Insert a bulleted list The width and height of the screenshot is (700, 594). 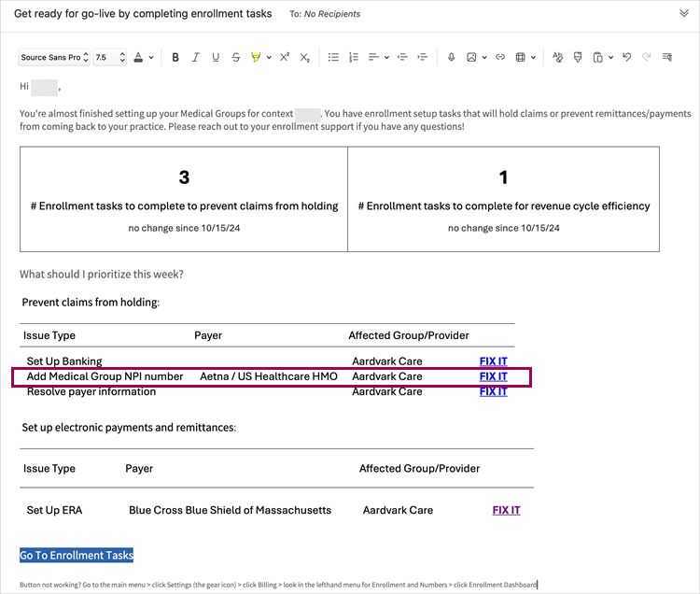(x=333, y=57)
